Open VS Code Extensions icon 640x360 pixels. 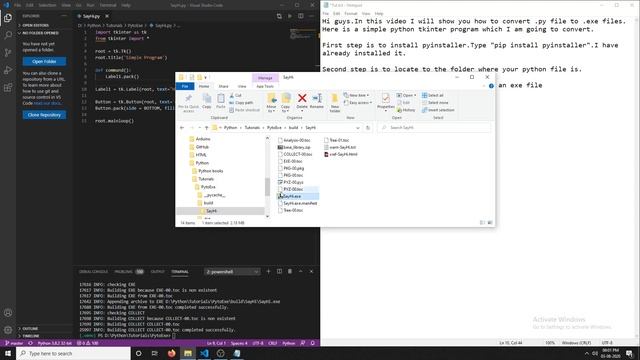(x=8, y=88)
